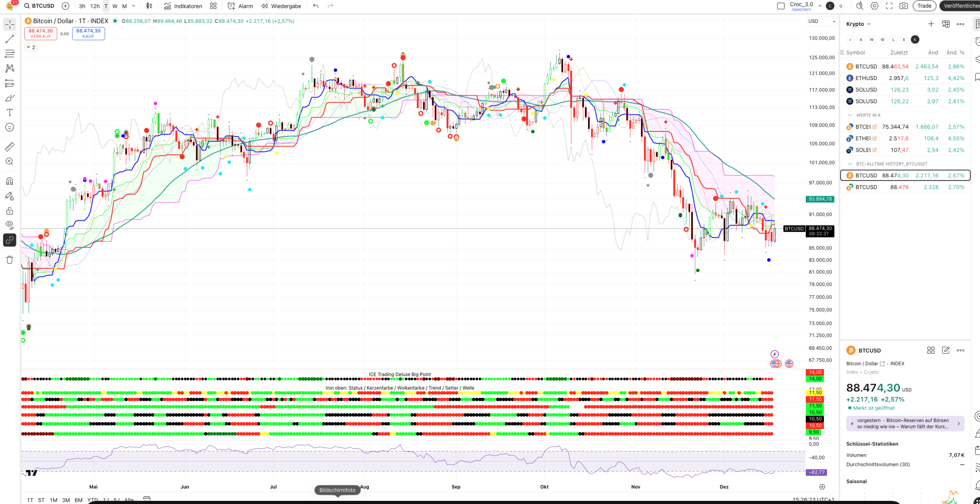The height and width of the screenshot is (504, 980).
Task: Select the 6M date range
Action: [x=78, y=500]
